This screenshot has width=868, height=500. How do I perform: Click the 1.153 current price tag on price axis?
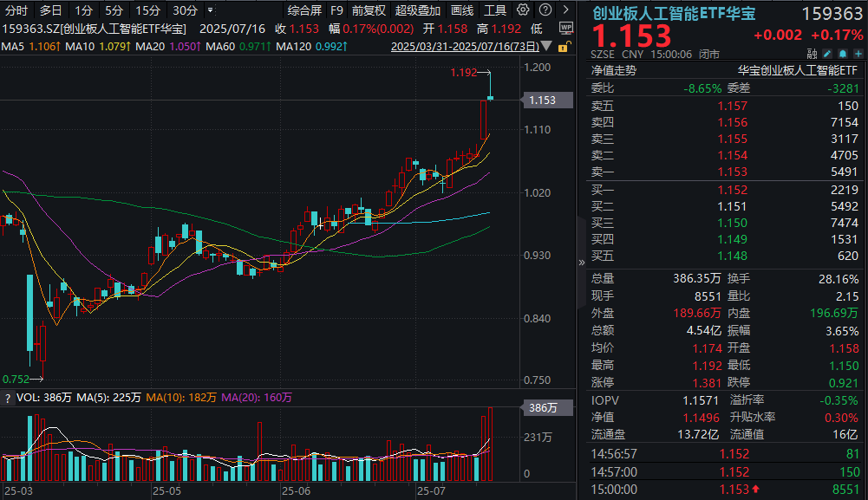547,101
